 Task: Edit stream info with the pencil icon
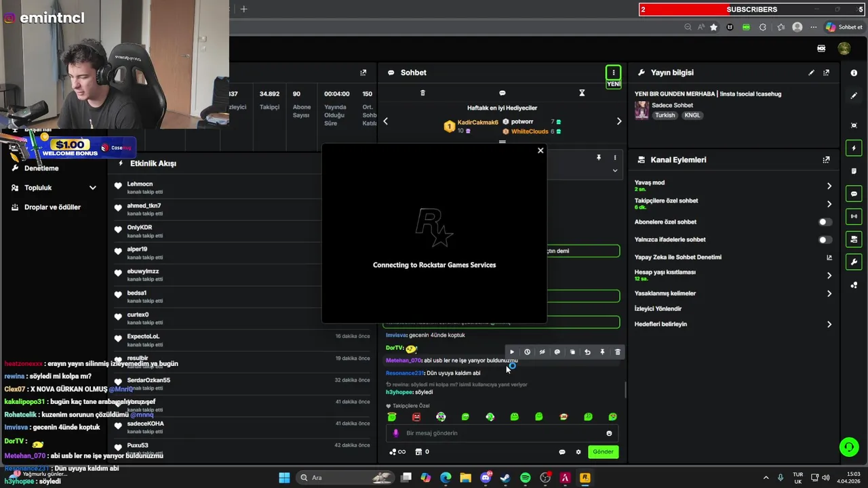coord(812,73)
